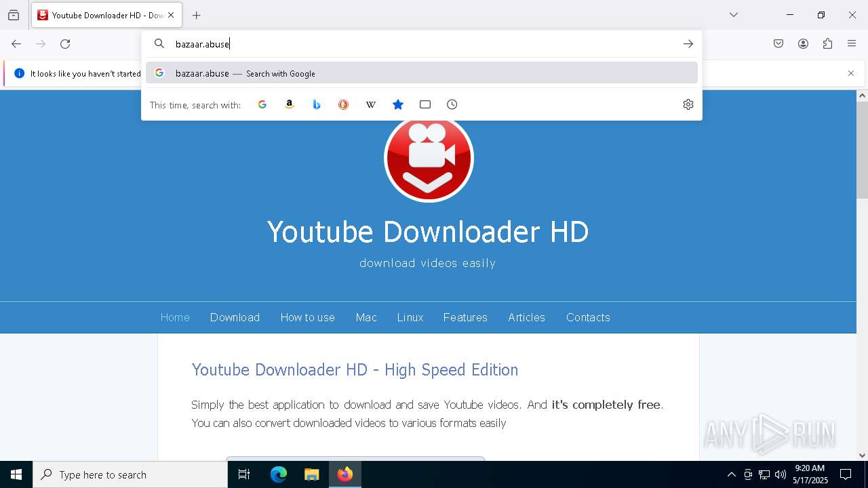Open the Firefox application menu

852,44
